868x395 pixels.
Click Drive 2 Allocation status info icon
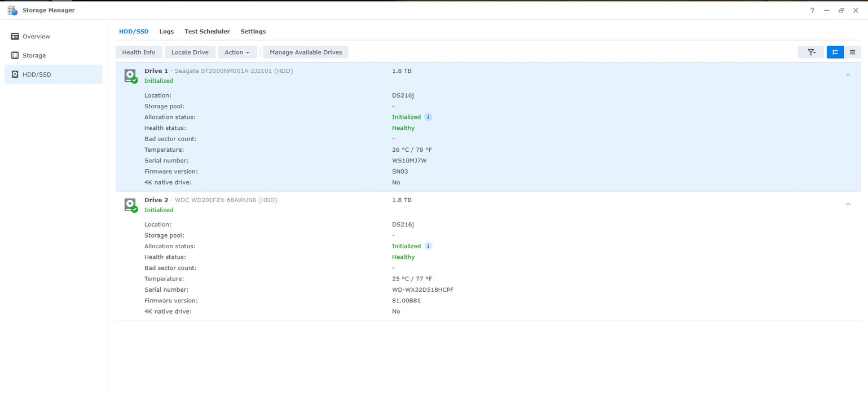(428, 247)
